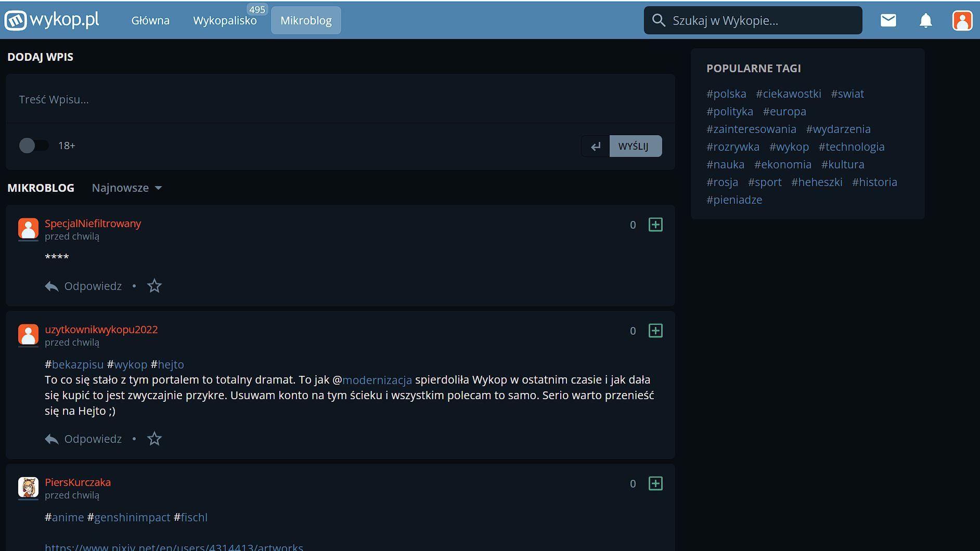Open the #technologia popular tag

tap(851, 147)
